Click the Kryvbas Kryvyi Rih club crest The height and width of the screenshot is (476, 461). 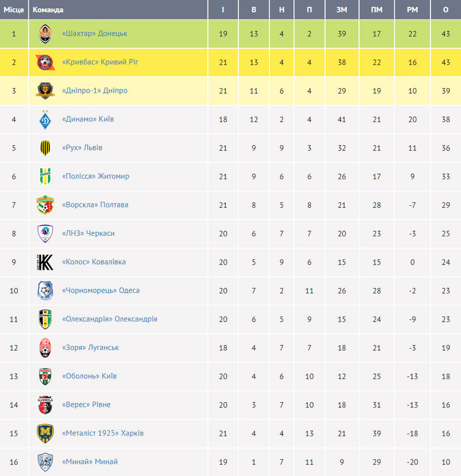pos(45,62)
